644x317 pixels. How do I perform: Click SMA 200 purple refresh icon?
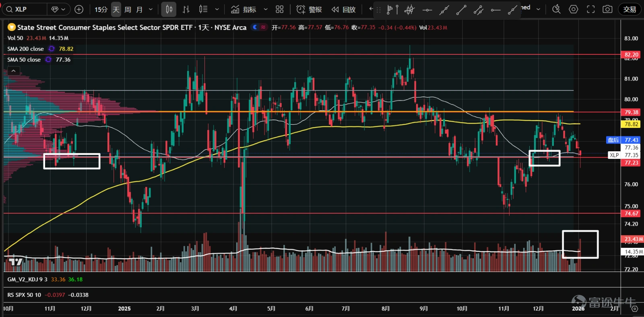(x=52, y=49)
